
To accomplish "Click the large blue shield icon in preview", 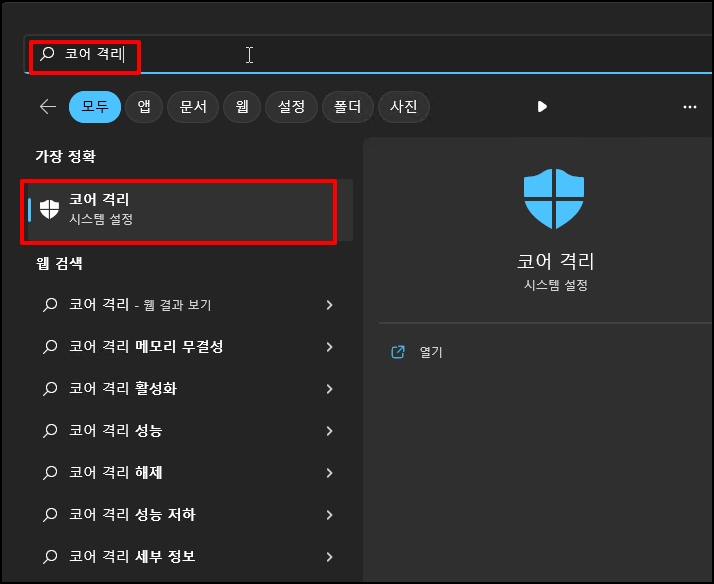I will pyautogui.click(x=554, y=198).
